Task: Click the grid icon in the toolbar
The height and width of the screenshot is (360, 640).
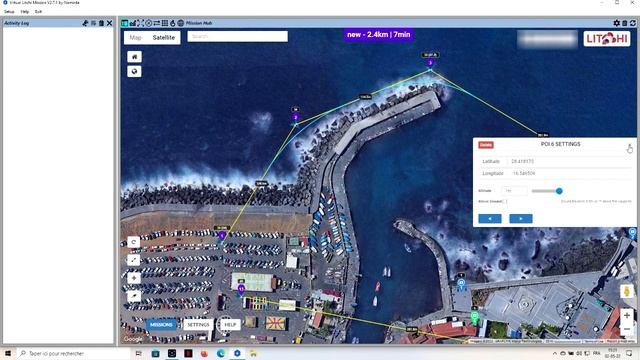Action: point(164,23)
